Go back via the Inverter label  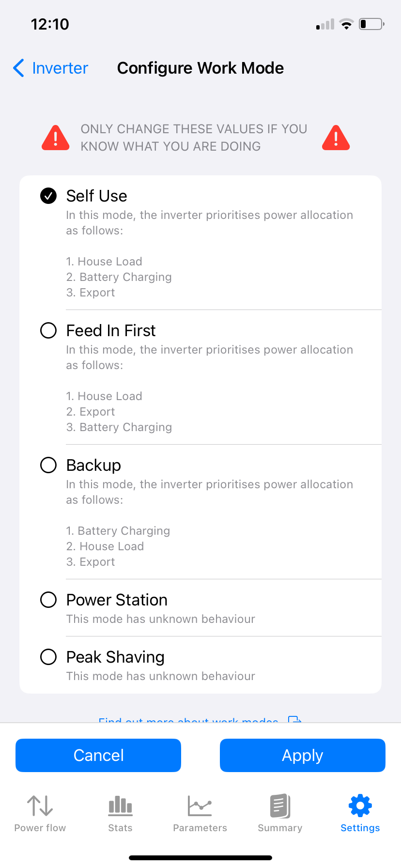pyautogui.click(x=60, y=68)
